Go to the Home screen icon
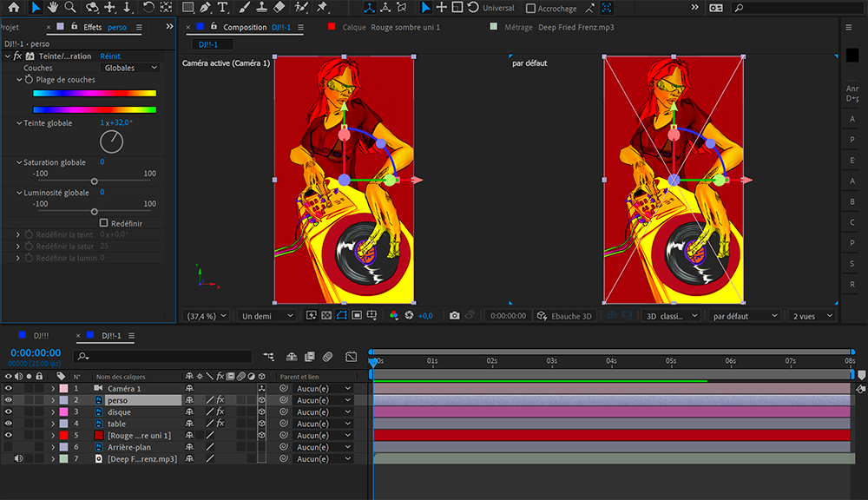The image size is (868, 500). (x=13, y=7)
